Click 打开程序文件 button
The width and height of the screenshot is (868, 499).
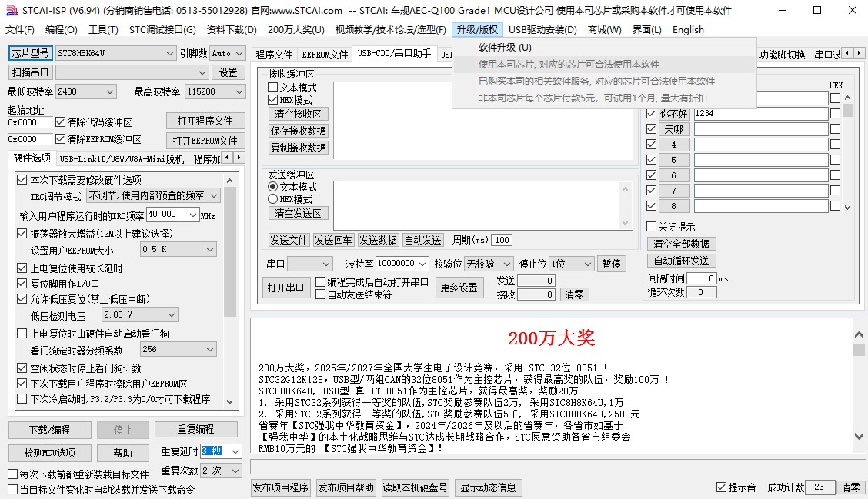[x=205, y=121]
